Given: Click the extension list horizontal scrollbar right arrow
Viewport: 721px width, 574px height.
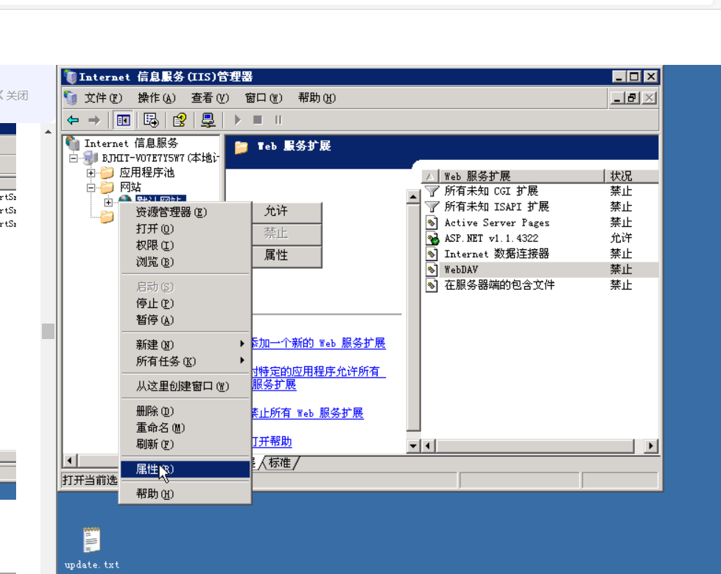Looking at the screenshot, I should [651, 446].
